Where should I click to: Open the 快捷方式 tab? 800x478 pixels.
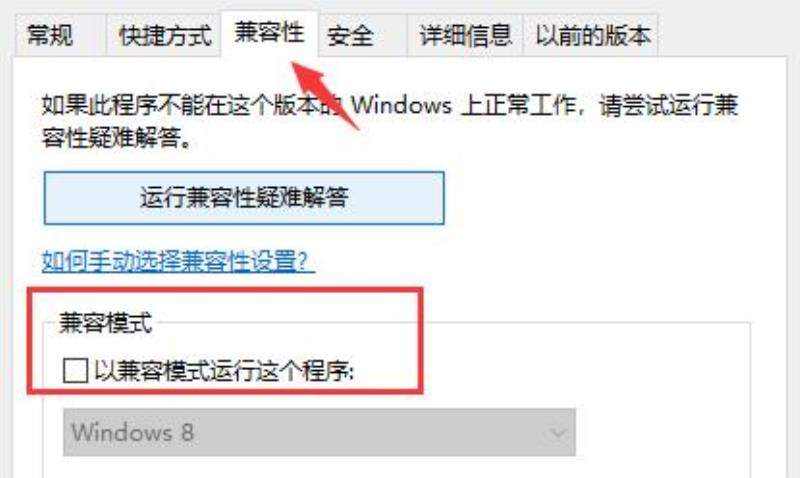164,35
